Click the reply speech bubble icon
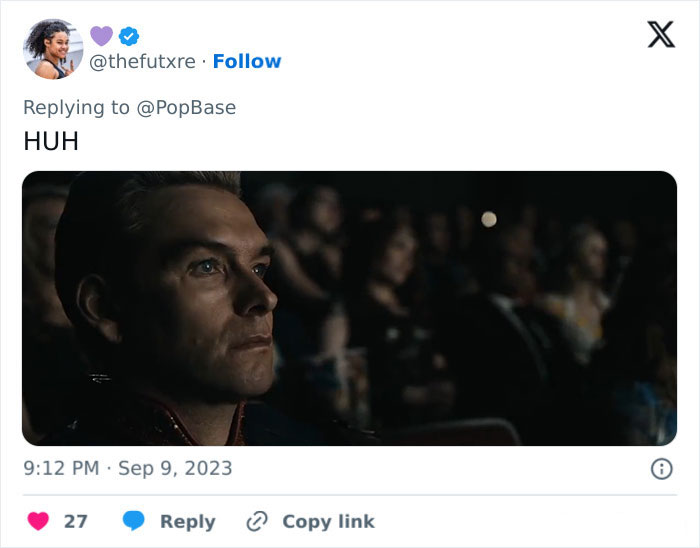Screen dimensions: 700x548 tap(134, 521)
